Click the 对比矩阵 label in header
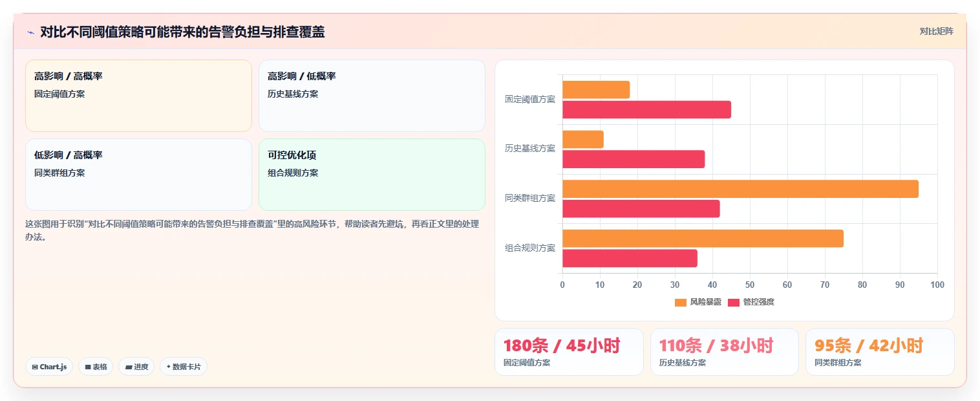This screenshot has height=401, width=980. pos(936,32)
